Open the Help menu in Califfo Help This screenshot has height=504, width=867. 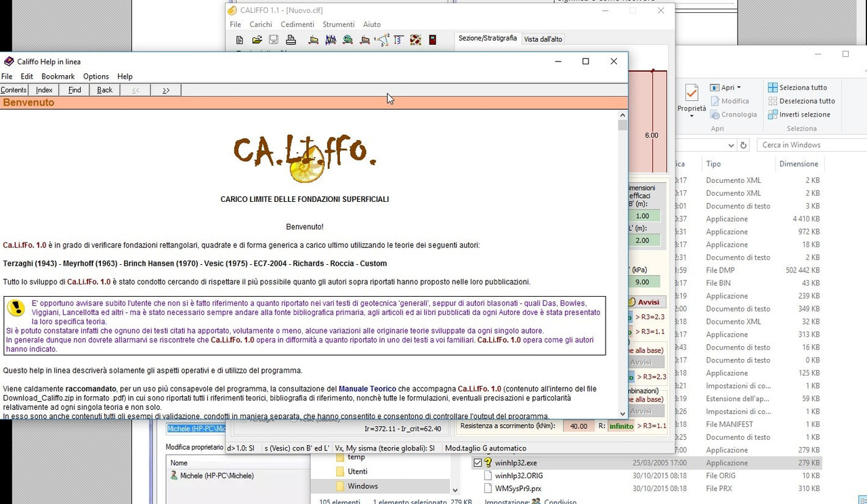(125, 77)
